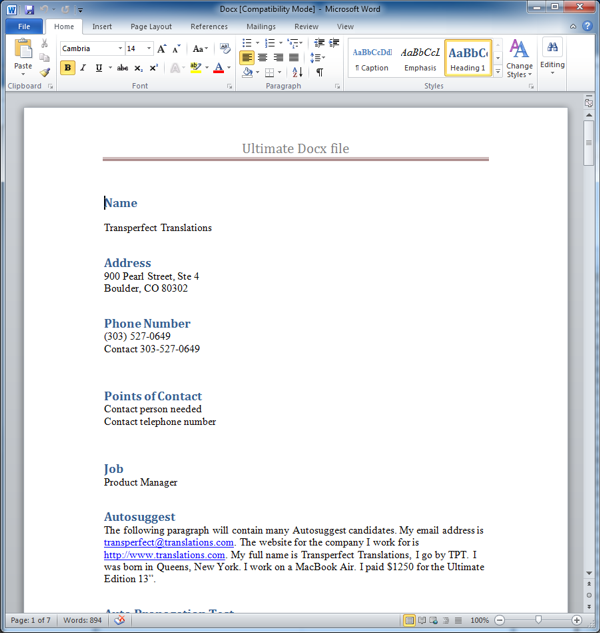This screenshot has height=633, width=600.
Task: Switch to the Mailings tab
Action: tap(261, 26)
